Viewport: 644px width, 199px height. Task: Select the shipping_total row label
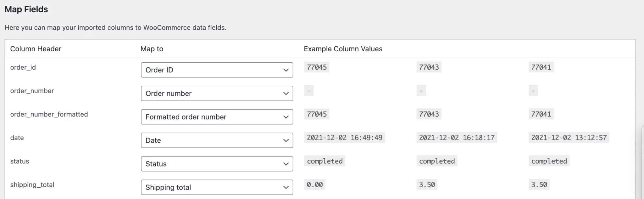click(32, 185)
